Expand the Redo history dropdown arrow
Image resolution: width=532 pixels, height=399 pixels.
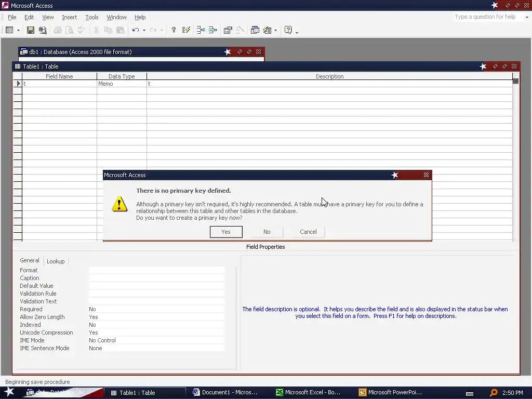[x=162, y=31]
